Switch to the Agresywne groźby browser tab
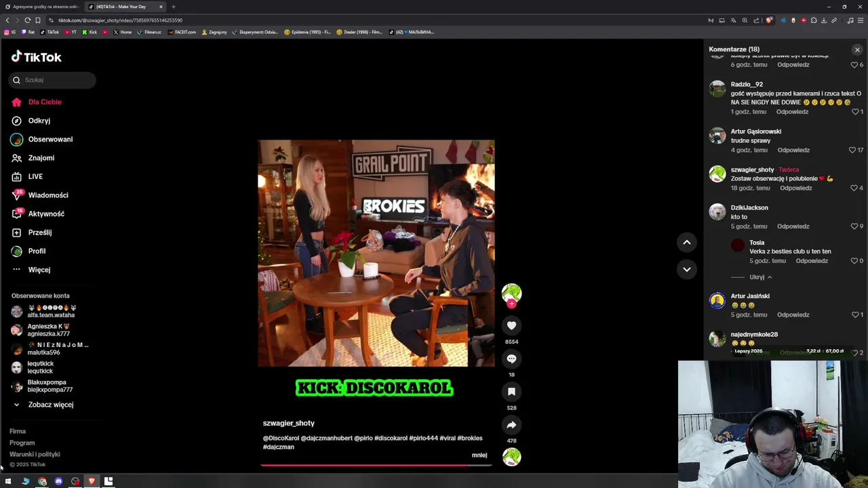 pyautogui.click(x=42, y=7)
